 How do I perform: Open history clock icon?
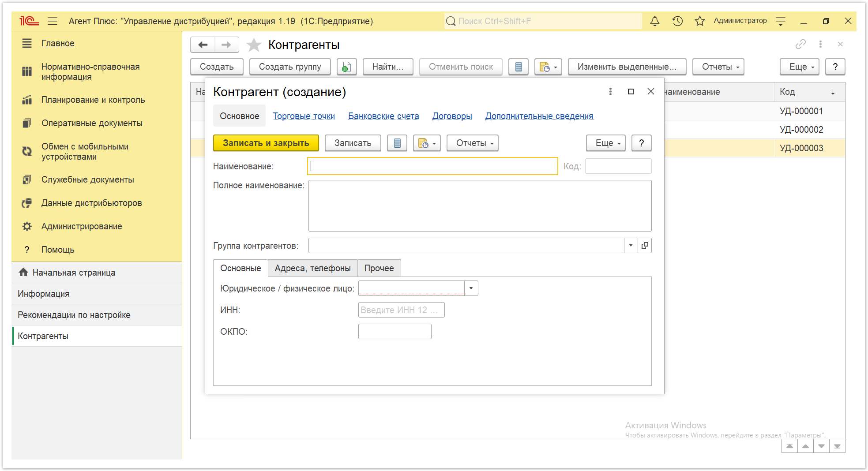(677, 21)
